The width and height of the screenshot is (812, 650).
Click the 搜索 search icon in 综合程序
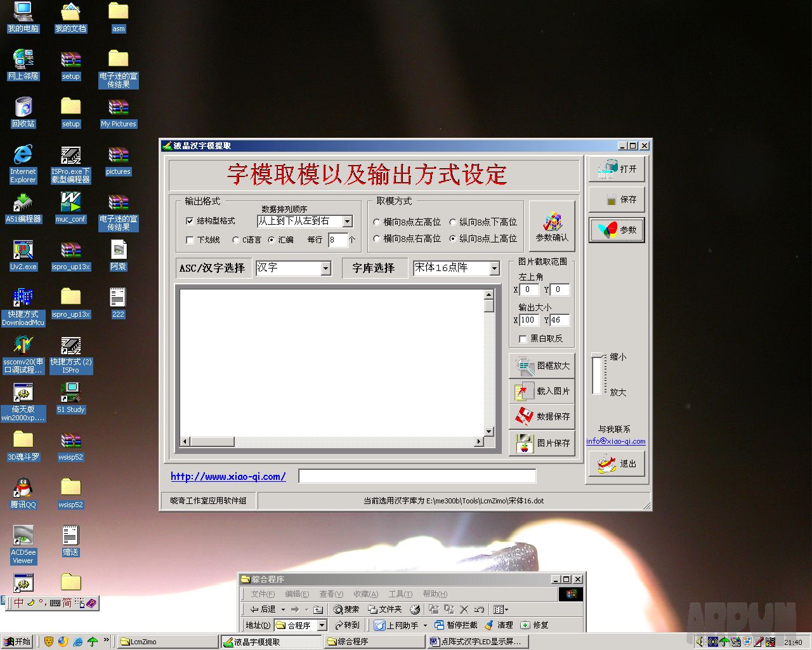[339, 609]
